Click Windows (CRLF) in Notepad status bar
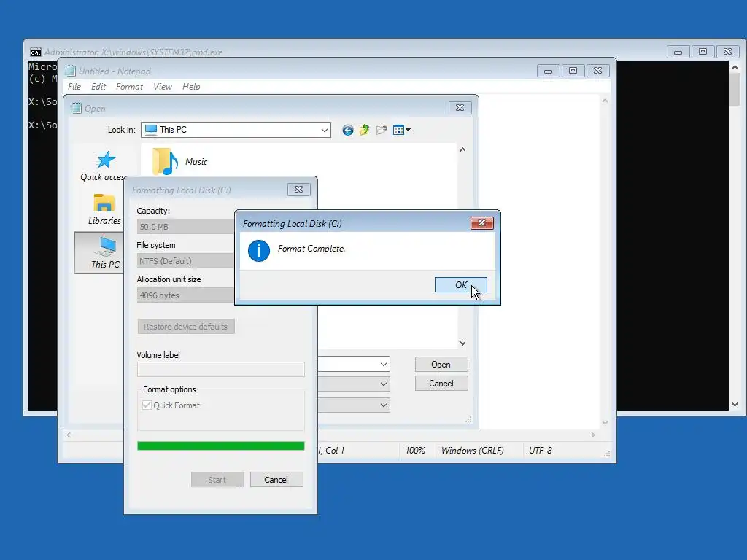This screenshot has width=747, height=560. click(472, 451)
